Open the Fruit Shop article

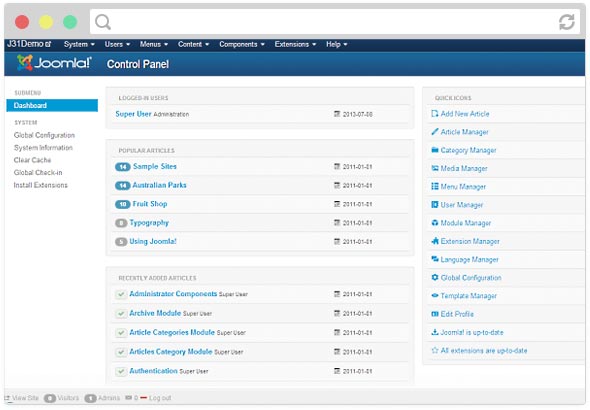[150, 204]
